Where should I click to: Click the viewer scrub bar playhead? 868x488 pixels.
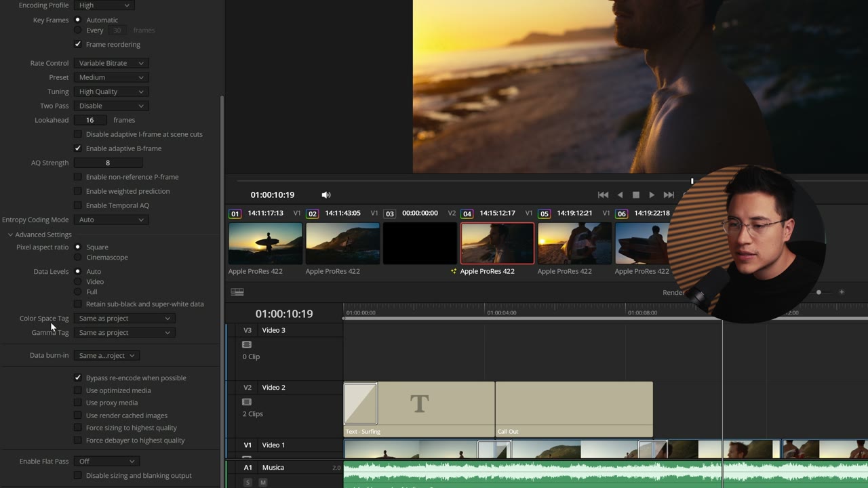692,181
